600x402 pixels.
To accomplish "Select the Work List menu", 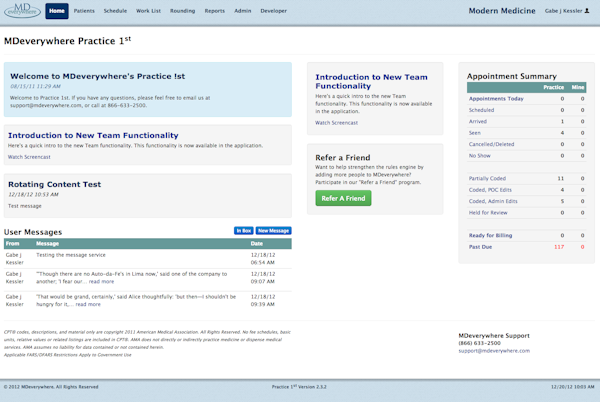I will (x=148, y=11).
